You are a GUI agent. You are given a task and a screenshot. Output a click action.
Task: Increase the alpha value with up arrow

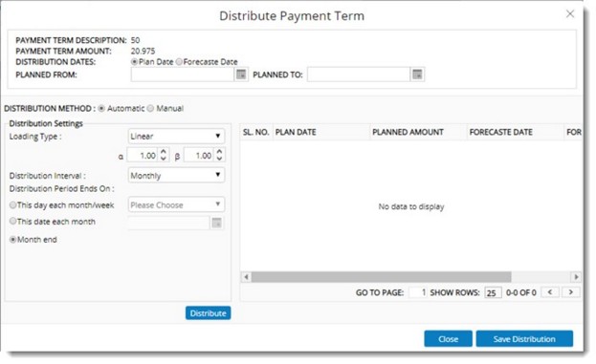164,151
